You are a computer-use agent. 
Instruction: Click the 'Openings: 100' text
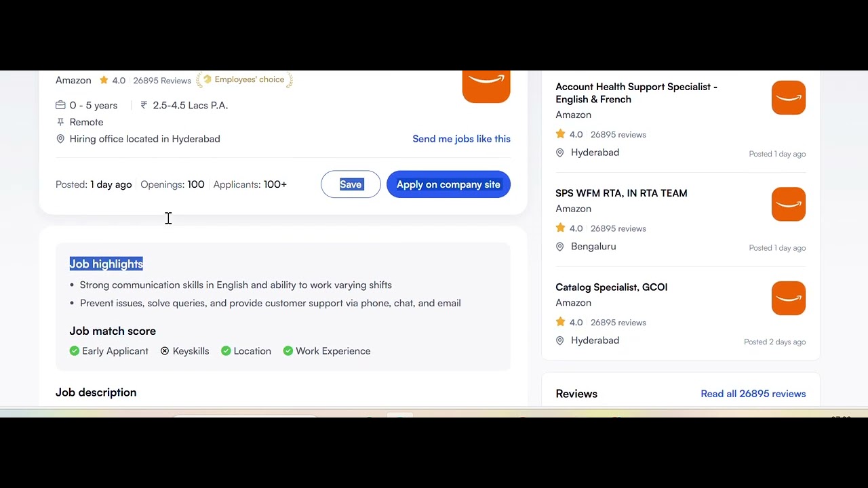coord(172,184)
